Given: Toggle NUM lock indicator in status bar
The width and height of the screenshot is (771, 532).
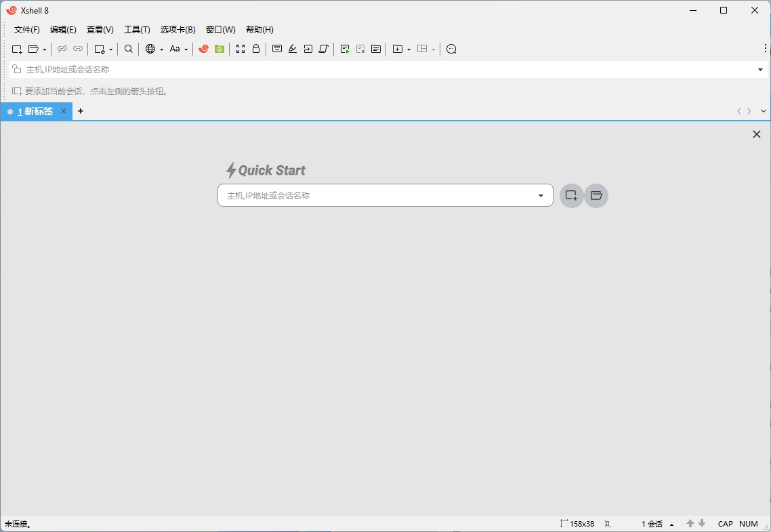Looking at the screenshot, I should coord(748,524).
